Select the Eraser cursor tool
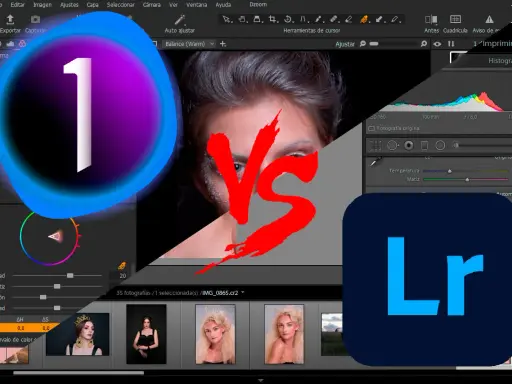Screen dimensions: 512x384 tap(349, 20)
